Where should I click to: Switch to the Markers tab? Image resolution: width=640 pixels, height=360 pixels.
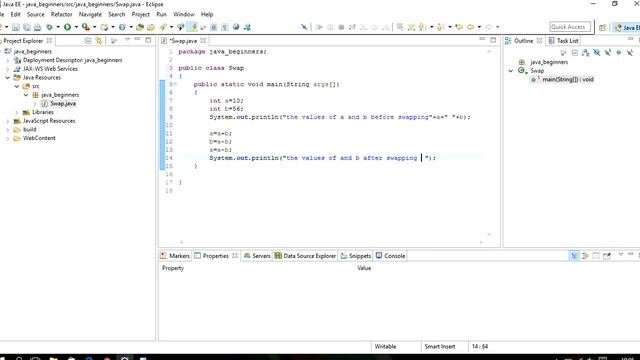point(175,256)
